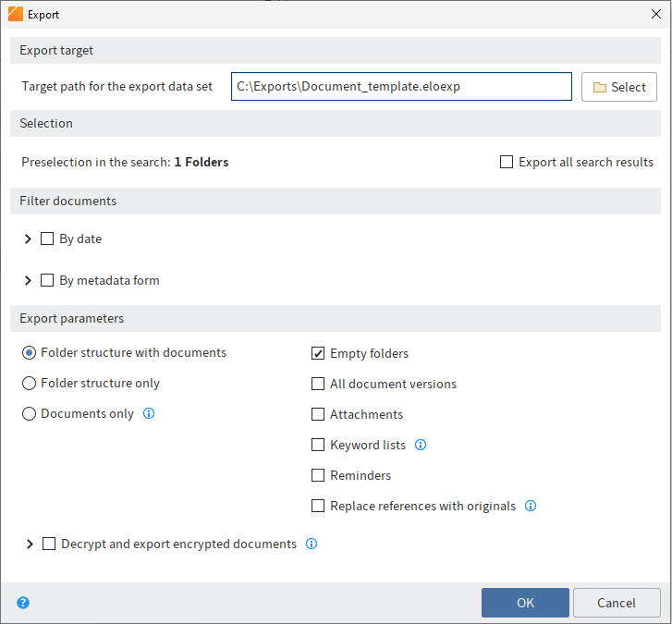
Task: Click the ELO orange app icon in title bar
Action: (x=16, y=14)
